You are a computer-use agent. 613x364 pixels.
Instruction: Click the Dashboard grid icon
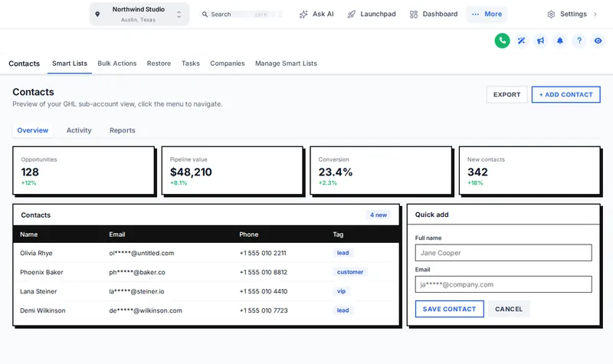coord(414,14)
